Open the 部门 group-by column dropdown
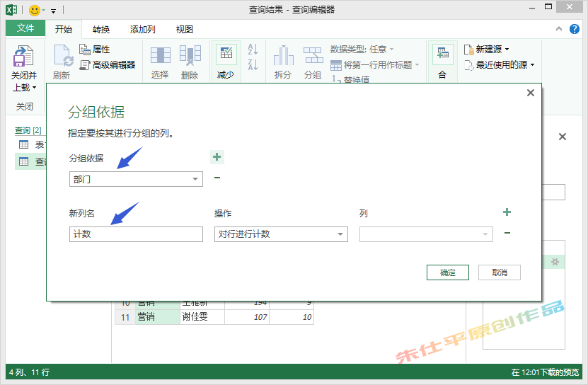The image size is (588, 385). [x=195, y=179]
